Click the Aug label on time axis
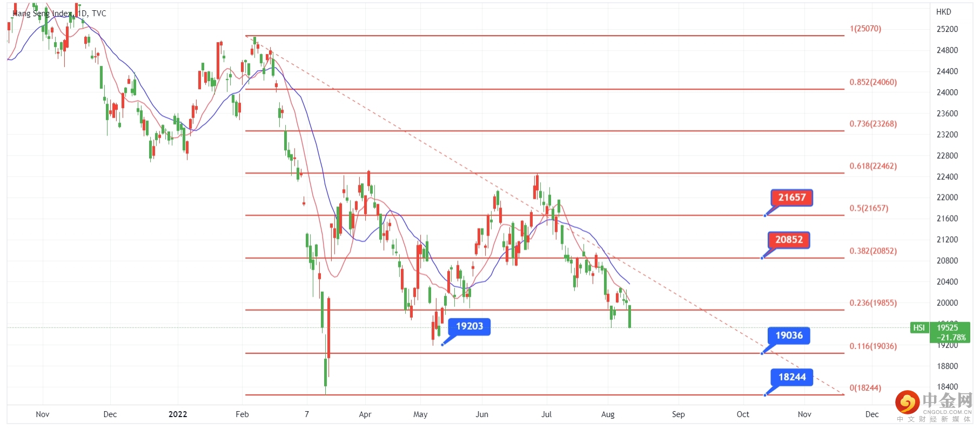The image size is (980, 429). point(608,414)
